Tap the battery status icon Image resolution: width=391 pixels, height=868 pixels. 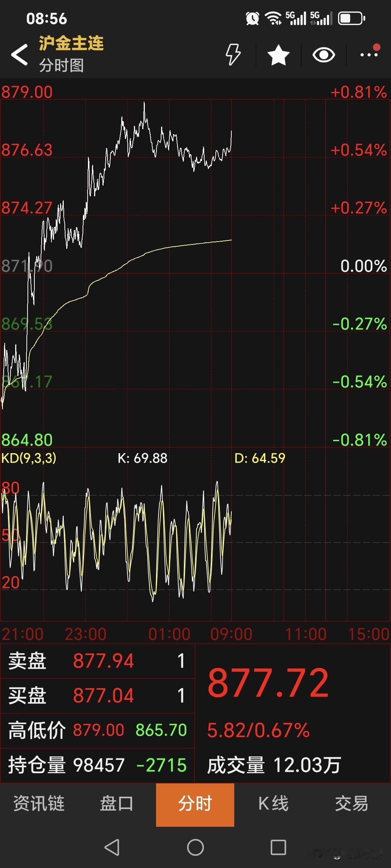352,18
